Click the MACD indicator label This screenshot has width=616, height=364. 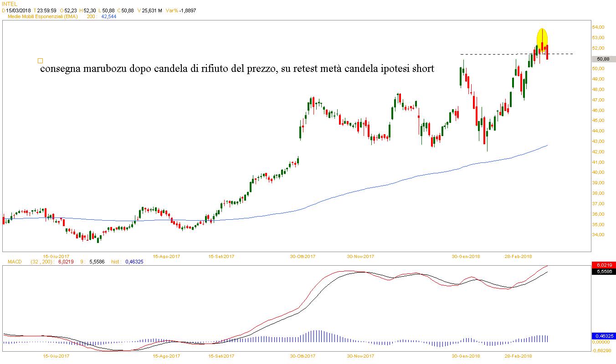pyautogui.click(x=15, y=262)
